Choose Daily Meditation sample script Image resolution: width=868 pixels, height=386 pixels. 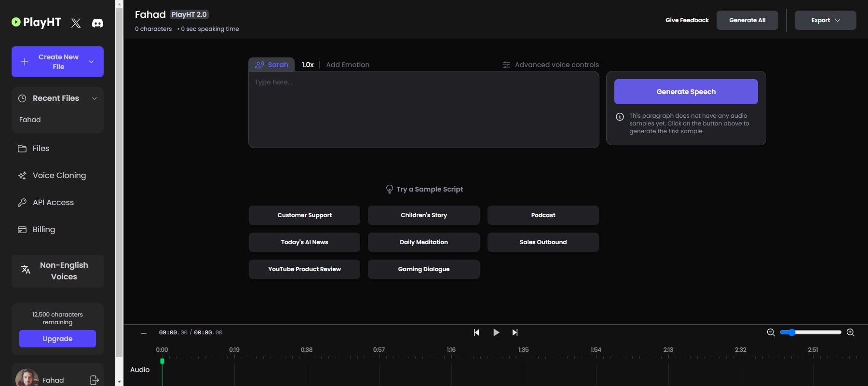(x=423, y=242)
